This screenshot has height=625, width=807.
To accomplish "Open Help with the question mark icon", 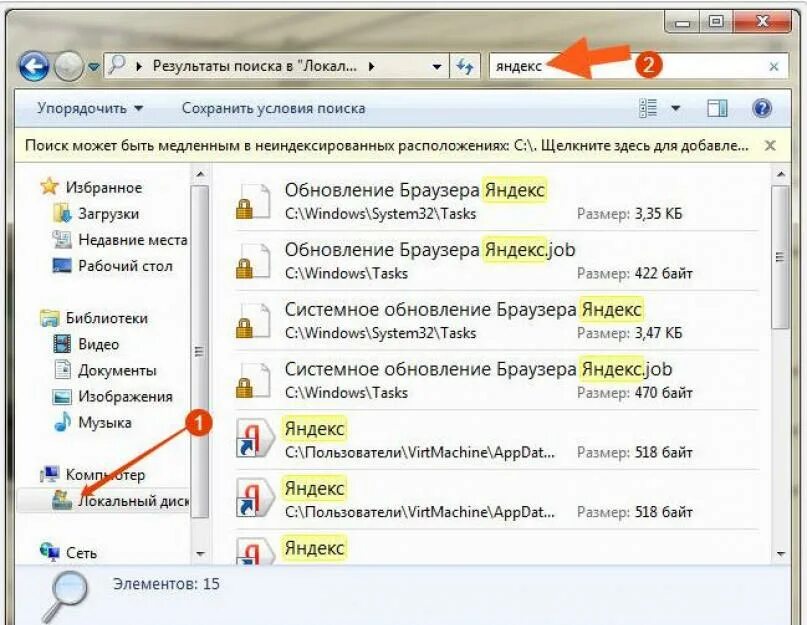I will (762, 108).
